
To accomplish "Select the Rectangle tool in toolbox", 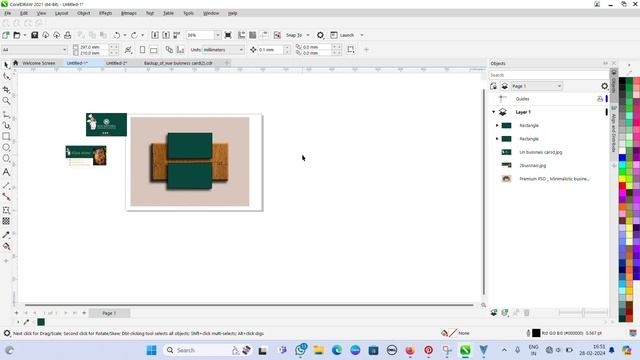I will [6, 136].
